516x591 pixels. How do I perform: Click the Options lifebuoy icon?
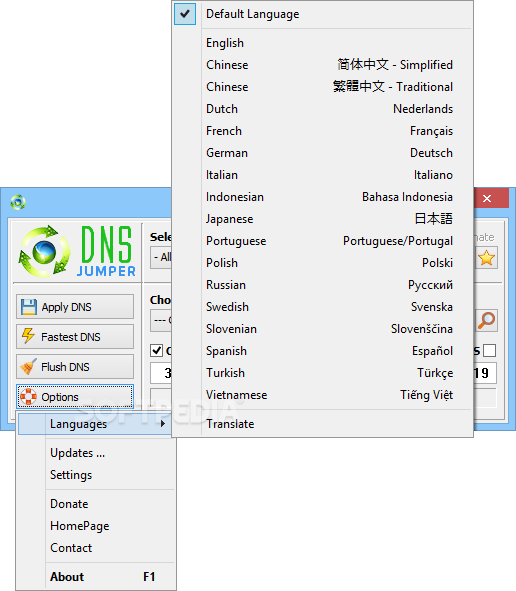(28, 397)
